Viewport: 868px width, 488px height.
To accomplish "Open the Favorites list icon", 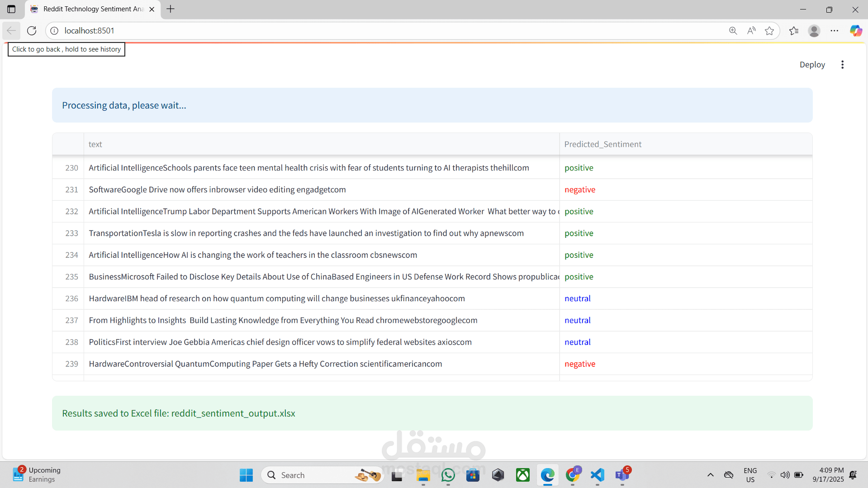I will click(x=794, y=31).
